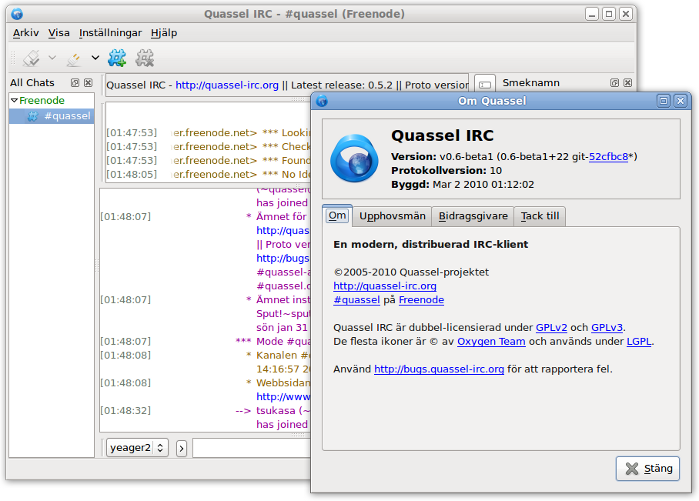699x501 pixels.
Task: Click the chat message input field
Action: coord(251,448)
